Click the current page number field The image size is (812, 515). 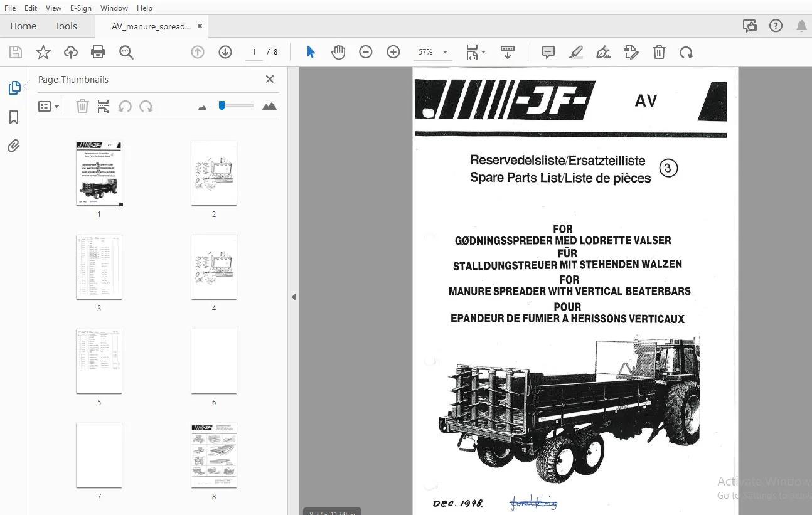(254, 52)
